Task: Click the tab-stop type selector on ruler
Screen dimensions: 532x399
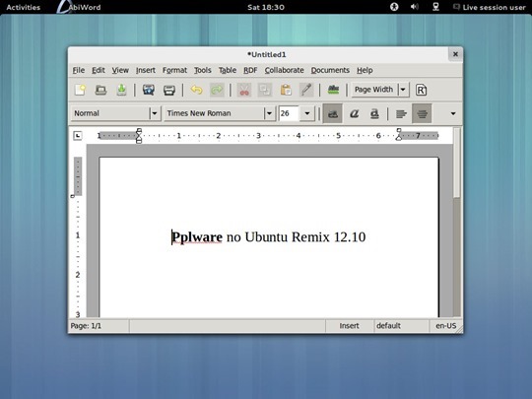Action: (x=78, y=136)
